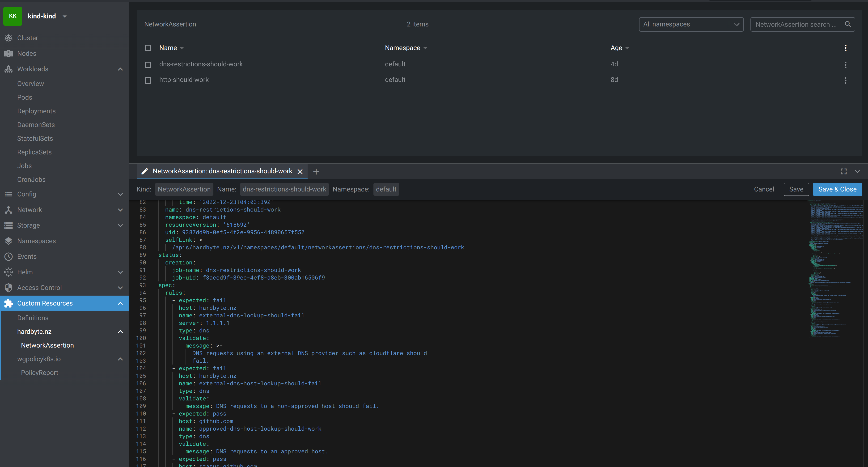
Task: Check the dns-restrictions-should-work row checkbox
Action: click(x=148, y=65)
